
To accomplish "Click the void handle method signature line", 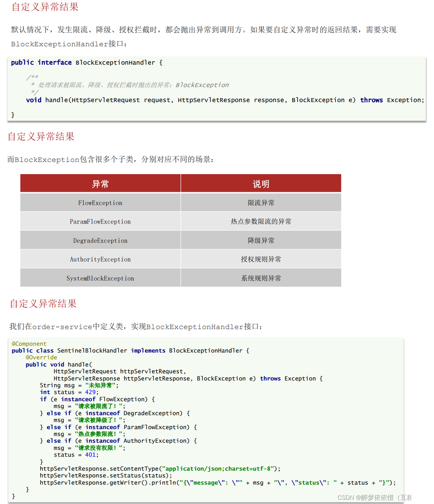I will pyautogui.click(x=225, y=100).
